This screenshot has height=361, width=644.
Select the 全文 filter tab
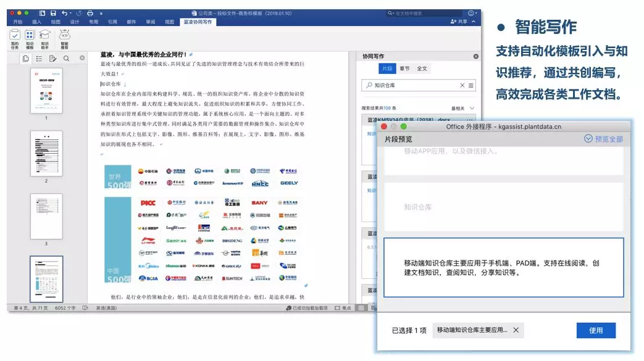click(x=422, y=68)
